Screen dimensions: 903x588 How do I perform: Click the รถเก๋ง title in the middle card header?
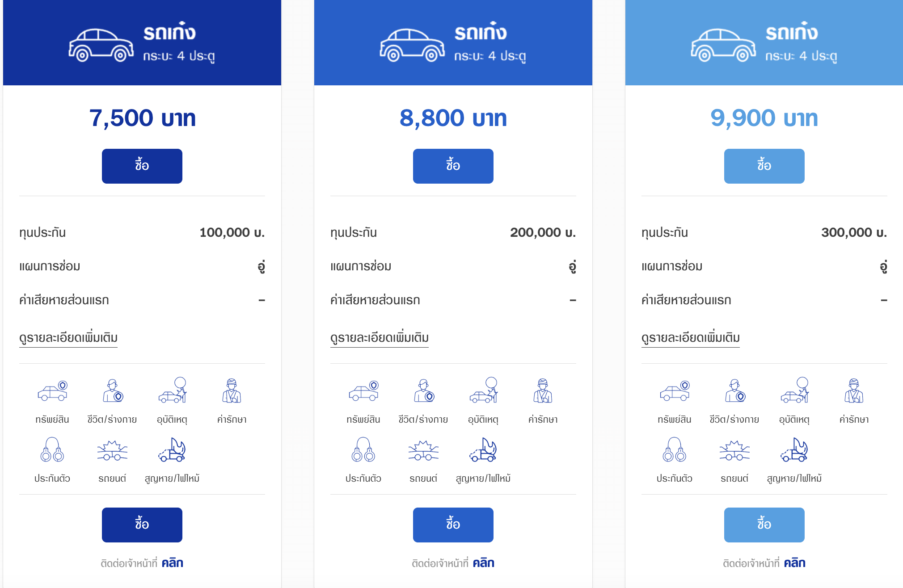coord(481,32)
